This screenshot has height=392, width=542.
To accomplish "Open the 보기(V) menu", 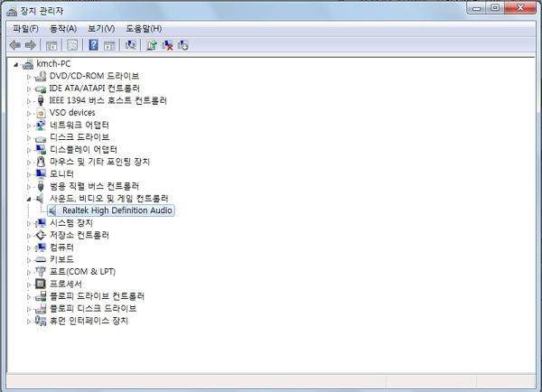I will 101,29.
